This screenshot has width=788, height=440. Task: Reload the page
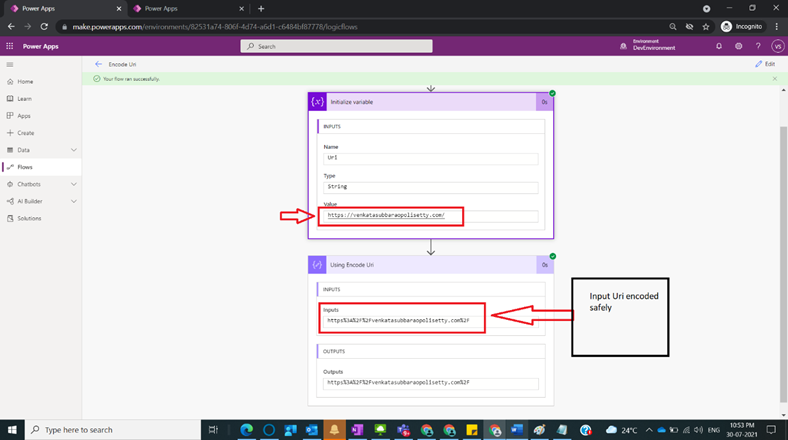point(44,27)
